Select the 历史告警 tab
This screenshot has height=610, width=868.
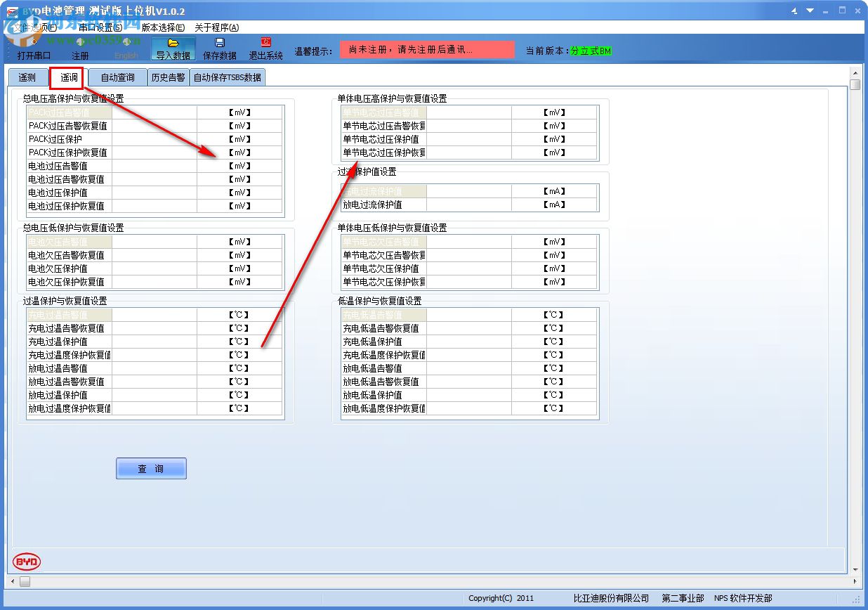pos(168,77)
